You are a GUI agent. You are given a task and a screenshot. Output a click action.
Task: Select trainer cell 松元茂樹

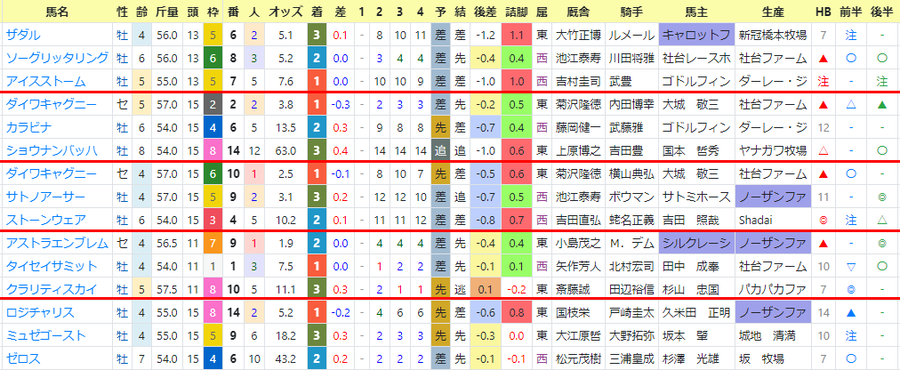(577, 359)
